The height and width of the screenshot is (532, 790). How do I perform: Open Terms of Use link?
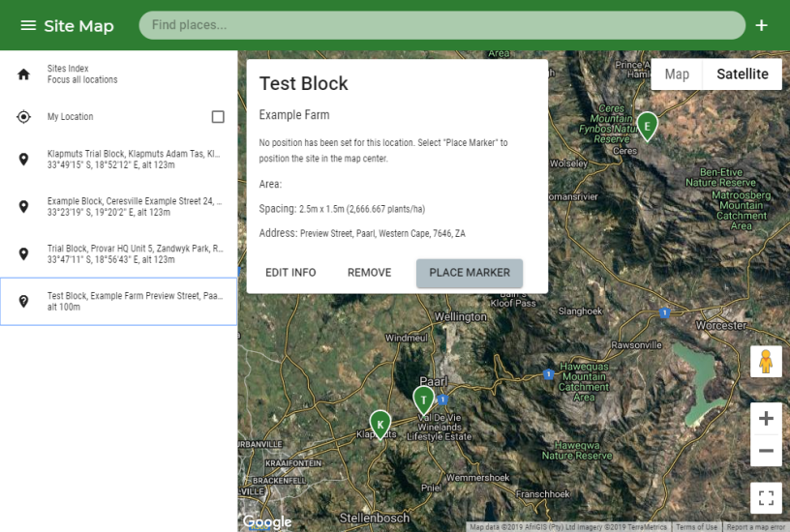click(x=696, y=527)
